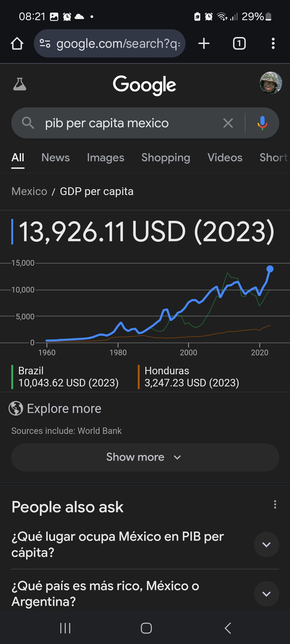This screenshot has width=290, height=644.
Task: Tap the 2023 data point on chart
Action: click(270, 269)
